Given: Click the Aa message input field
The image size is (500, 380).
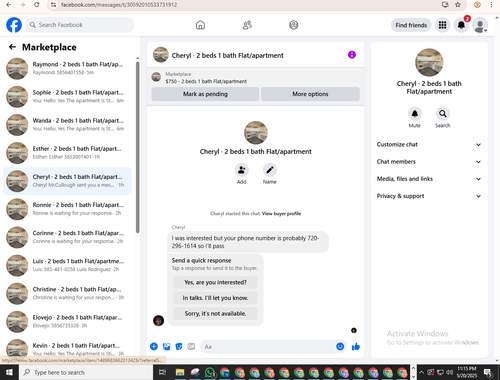Looking at the screenshot, I should coord(273,347).
